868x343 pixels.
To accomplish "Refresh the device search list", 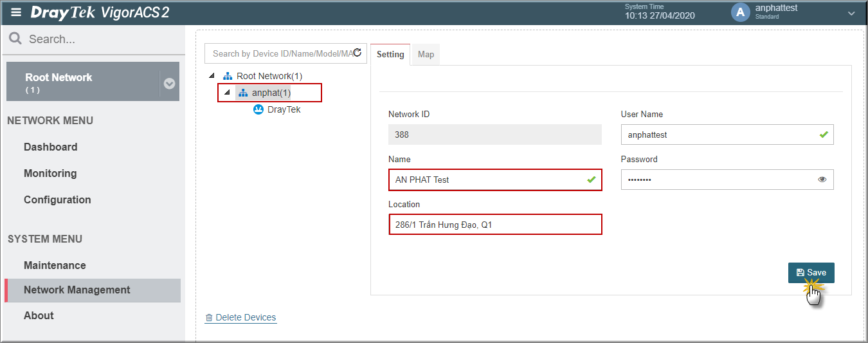I will tap(358, 53).
